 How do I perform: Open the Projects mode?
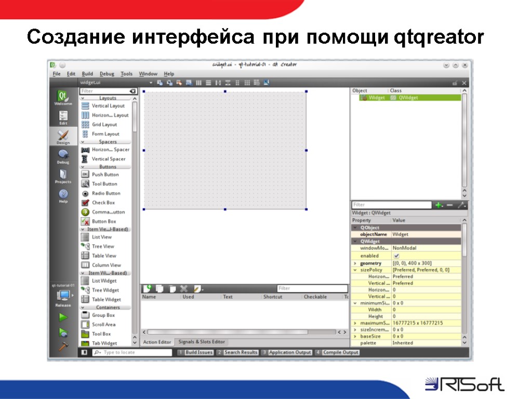tap(63, 176)
